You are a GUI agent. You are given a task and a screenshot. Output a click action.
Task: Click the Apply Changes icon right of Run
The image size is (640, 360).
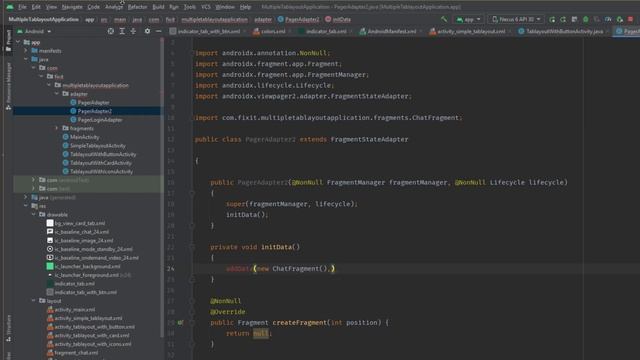[563, 19]
